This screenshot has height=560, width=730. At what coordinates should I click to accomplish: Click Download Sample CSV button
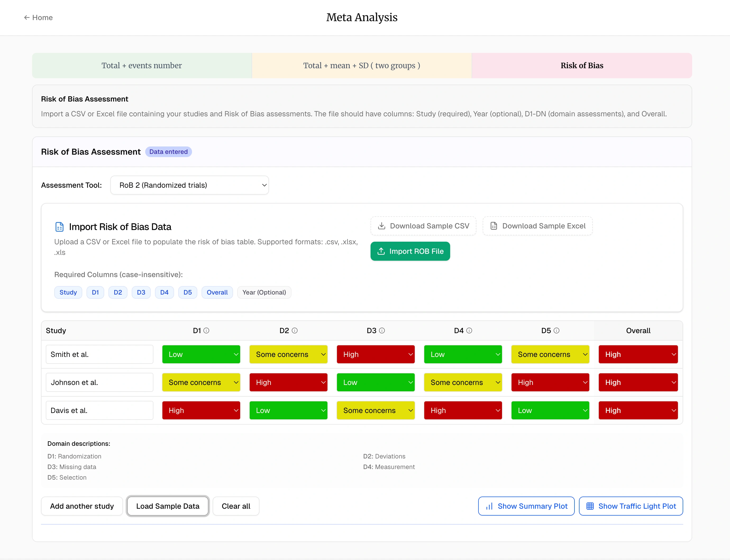pos(423,226)
